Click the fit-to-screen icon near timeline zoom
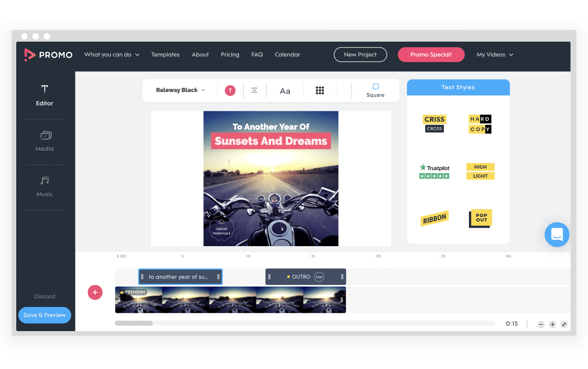Image resolution: width=588 pixels, height=369 pixels. [564, 324]
